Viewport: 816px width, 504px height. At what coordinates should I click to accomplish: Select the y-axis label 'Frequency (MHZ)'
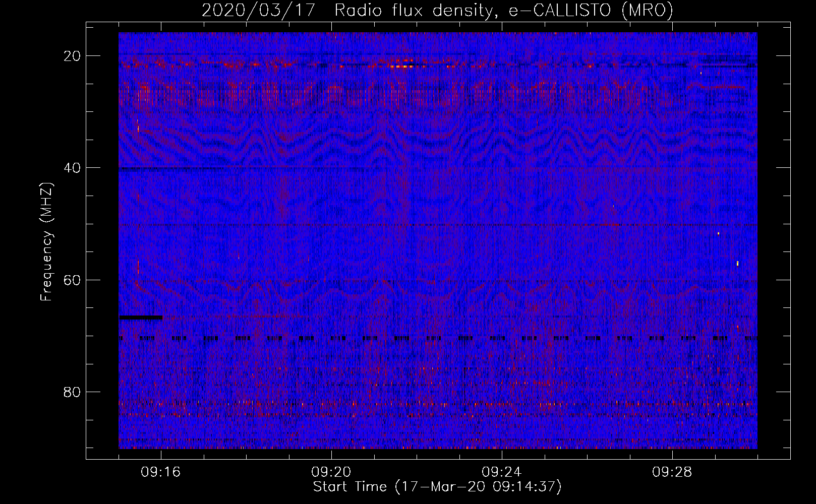coord(46,241)
